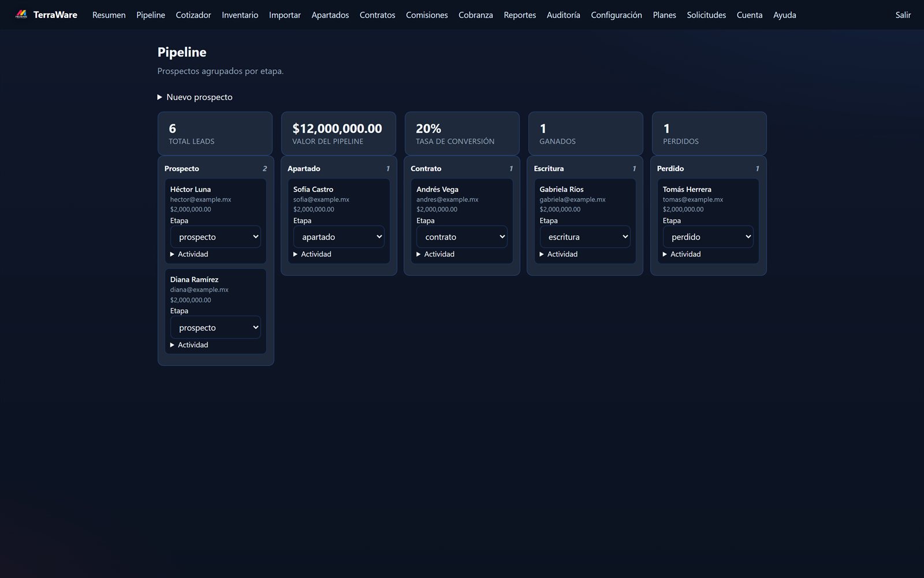Open Configuración
This screenshot has width=924, height=578.
pyautogui.click(x=616, y=15)
